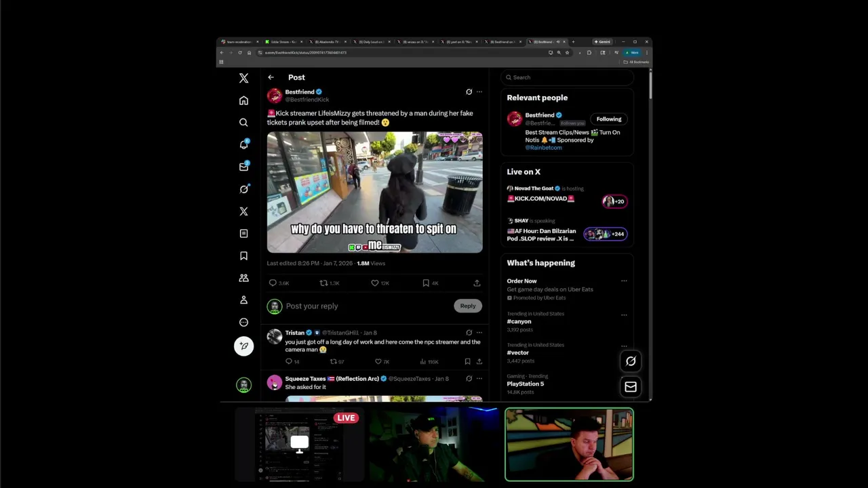Open Gemini button in Chrome
This screenshot has height=488, width=868.
(602, 41)
